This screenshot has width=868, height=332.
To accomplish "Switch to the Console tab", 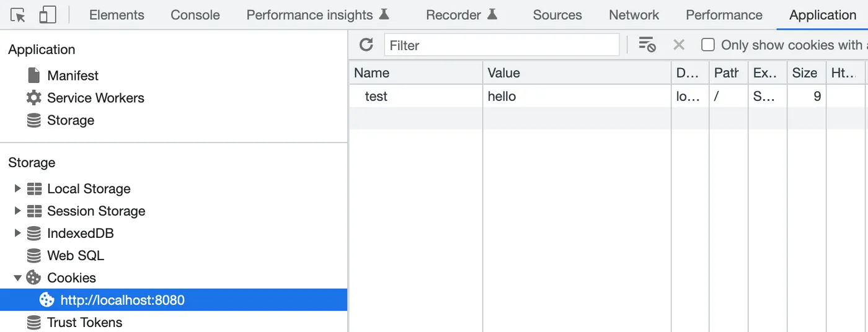I will coord(195,15).
